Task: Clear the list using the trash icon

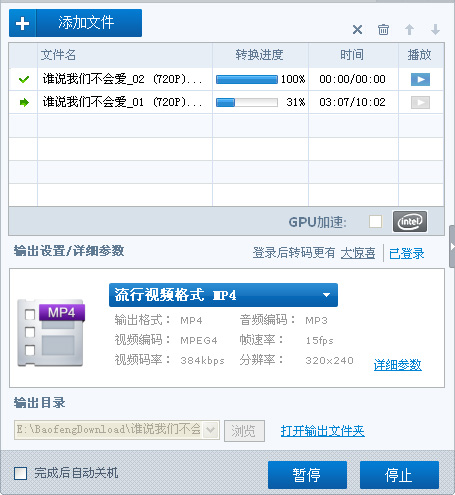Action: [383, 29]
